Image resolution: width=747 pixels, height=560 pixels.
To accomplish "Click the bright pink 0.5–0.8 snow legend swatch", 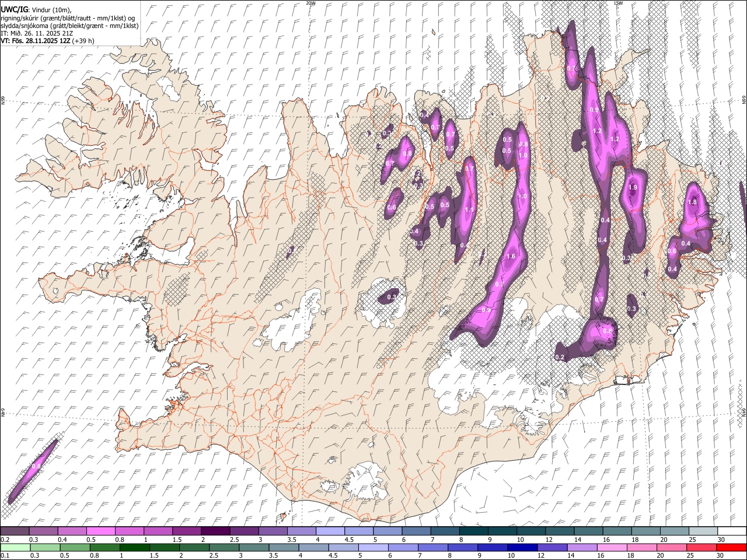I will coord(101,531).
